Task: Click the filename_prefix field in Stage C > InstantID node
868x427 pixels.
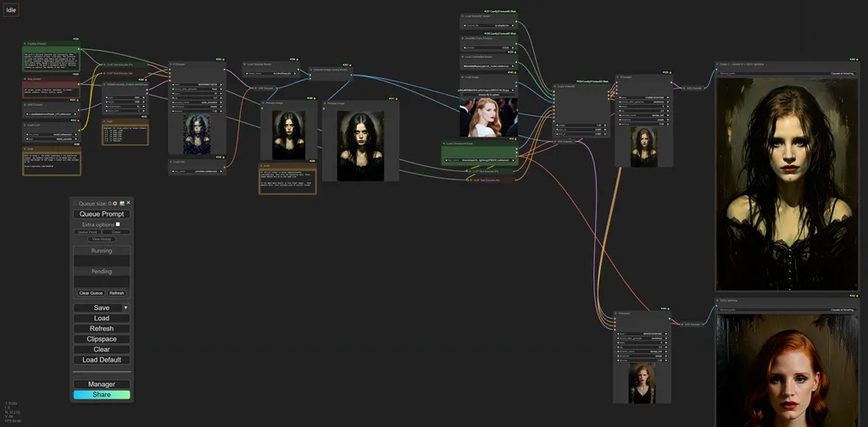Action: 787,73
